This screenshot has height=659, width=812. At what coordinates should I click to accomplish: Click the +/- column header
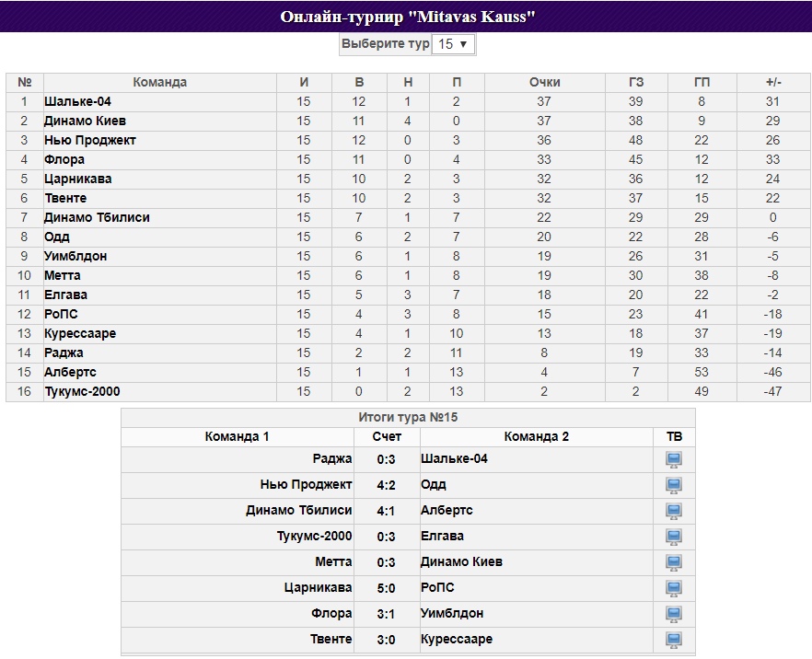click(773, 82)
